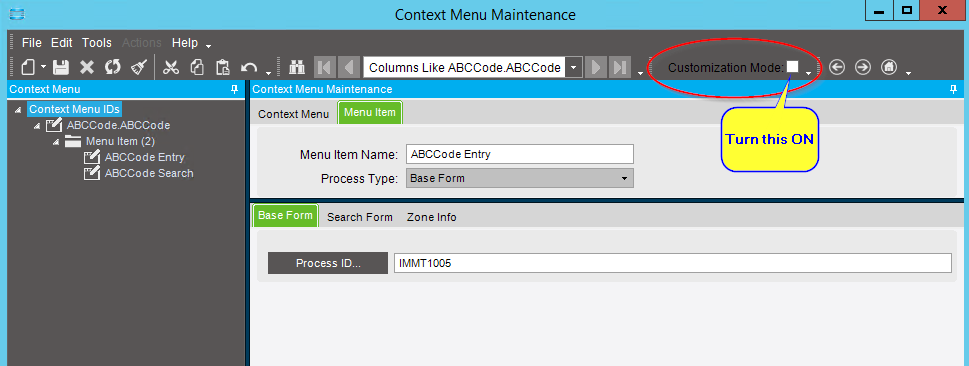Enable the Customization Mode checkbox
969x366 pixels.
(x=792, y=67)
